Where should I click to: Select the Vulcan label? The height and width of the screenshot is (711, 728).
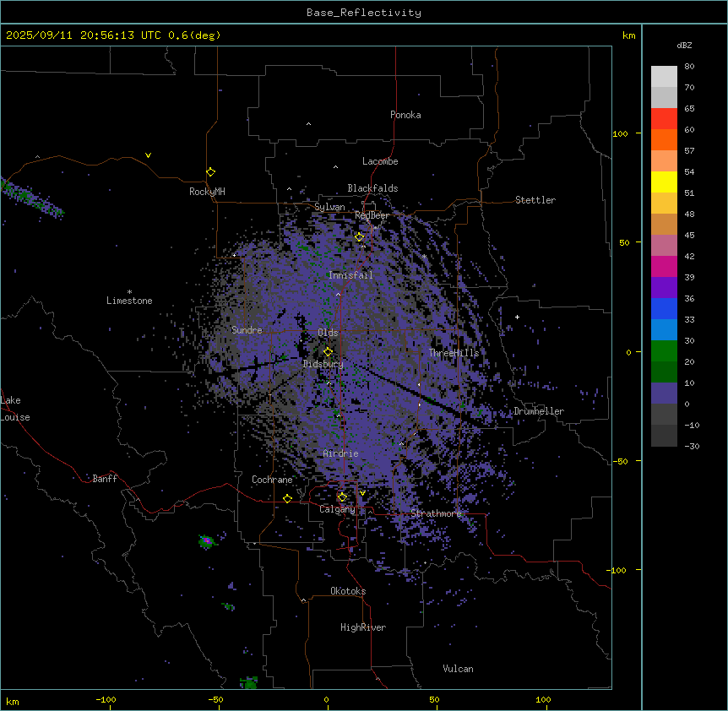[458, 669]
